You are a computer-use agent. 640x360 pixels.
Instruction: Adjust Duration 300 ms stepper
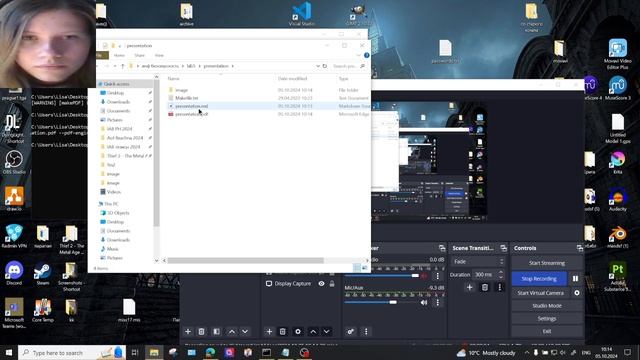click(501, 274)
